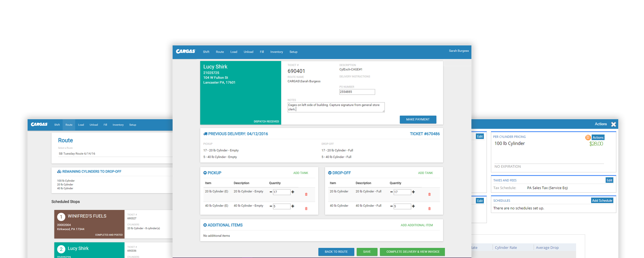Click the green Save button
This screenshot has width=644, height=258.
coord(367,252)
